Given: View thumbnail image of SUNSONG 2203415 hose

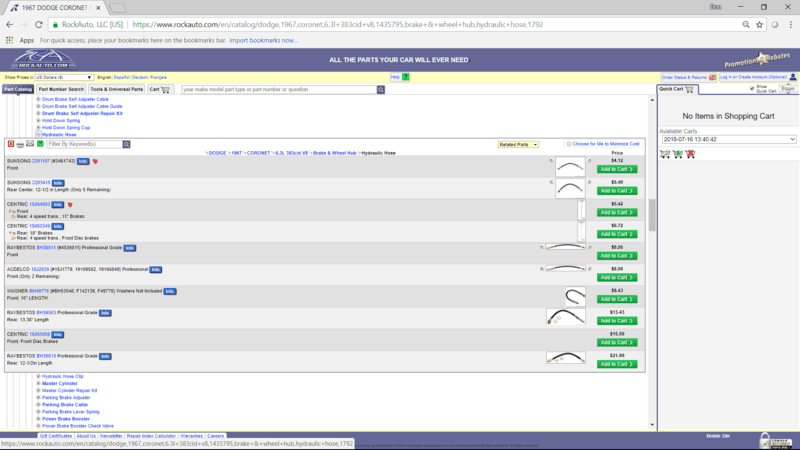Looking at the screenshot, I should pyautogui.click(x=570, y=189).
